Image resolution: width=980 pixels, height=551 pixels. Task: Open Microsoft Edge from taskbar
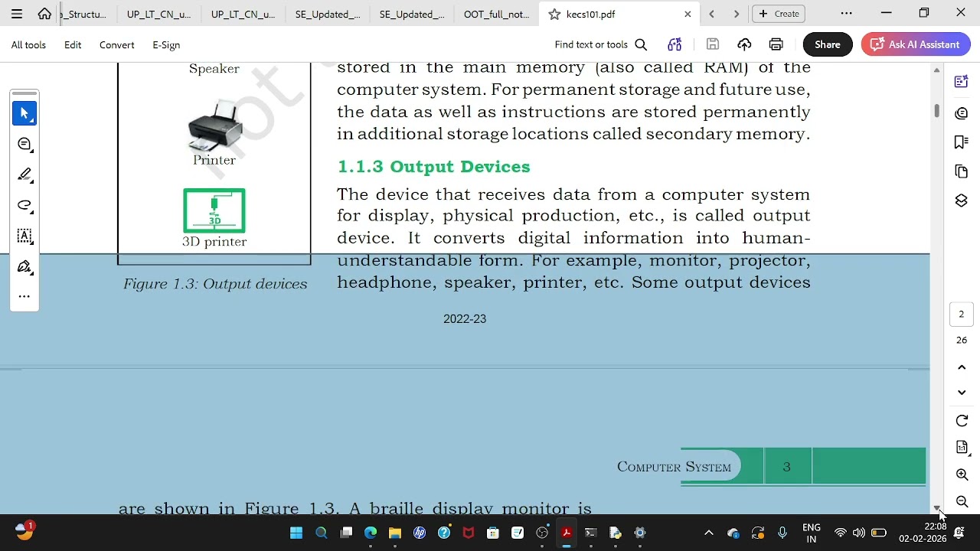(371, 533)
